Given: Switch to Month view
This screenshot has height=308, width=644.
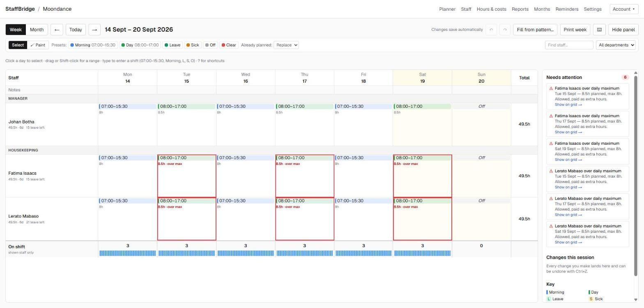Looking at the screenshot, I should (37, 30).
